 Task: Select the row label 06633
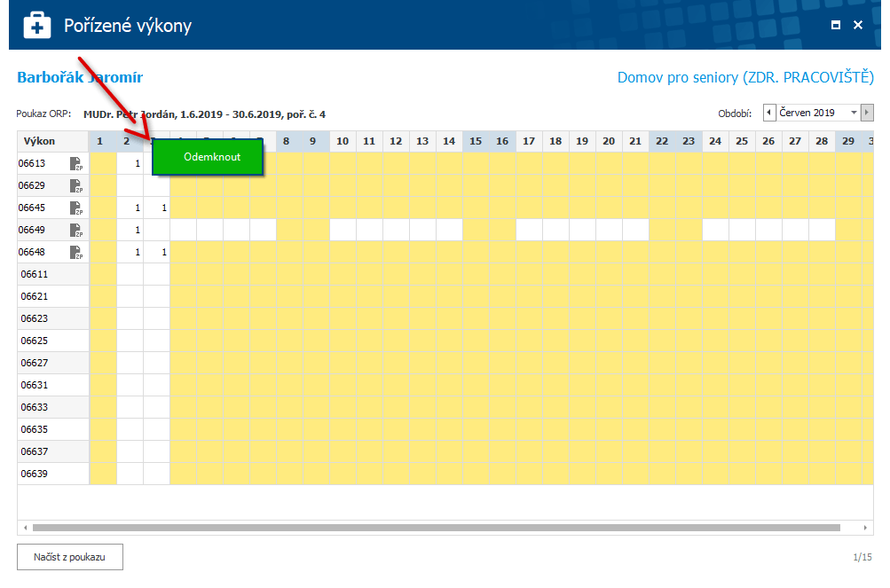(x=35, y=407)
